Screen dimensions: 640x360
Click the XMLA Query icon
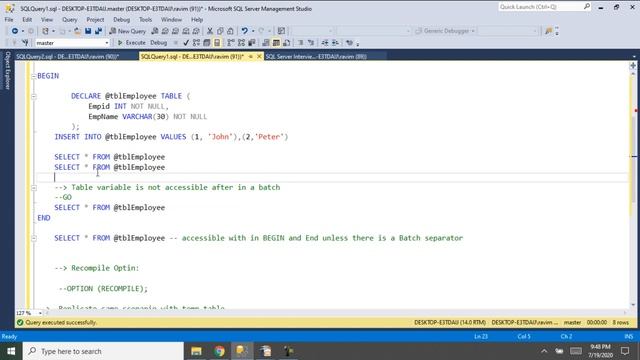tap(186, 31)
